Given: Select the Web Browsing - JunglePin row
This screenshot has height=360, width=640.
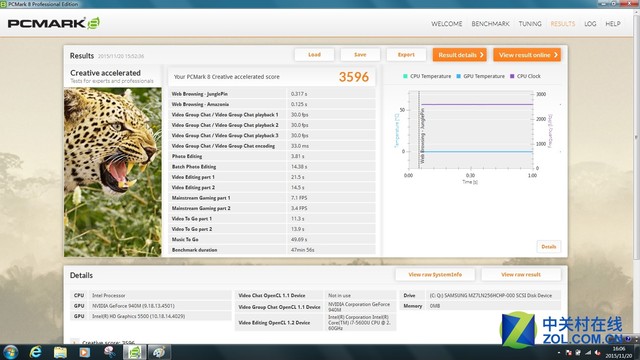Looking at the screenshot, I should click(272, 94).
